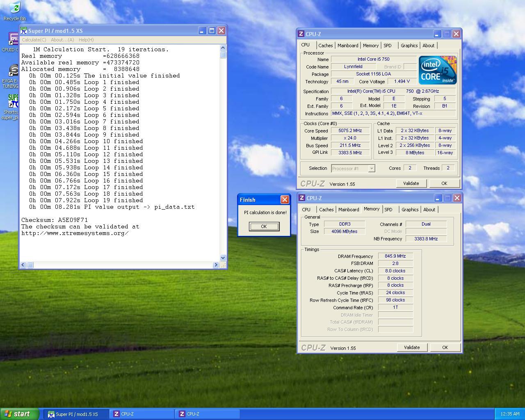This screenshot has height=420, width=525.
Task: Click the http://www.xtremesystems.org/ text
Action: pos(75,233)
